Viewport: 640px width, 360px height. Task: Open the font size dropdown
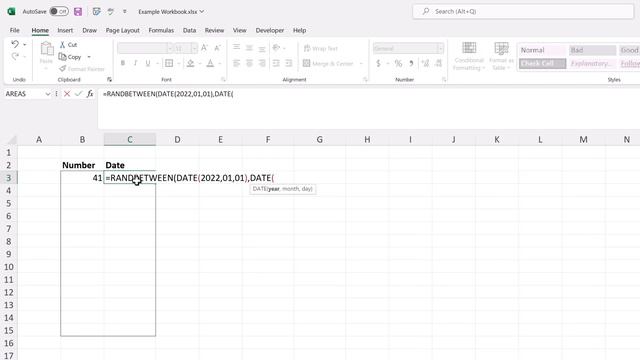tap(194, 49)
